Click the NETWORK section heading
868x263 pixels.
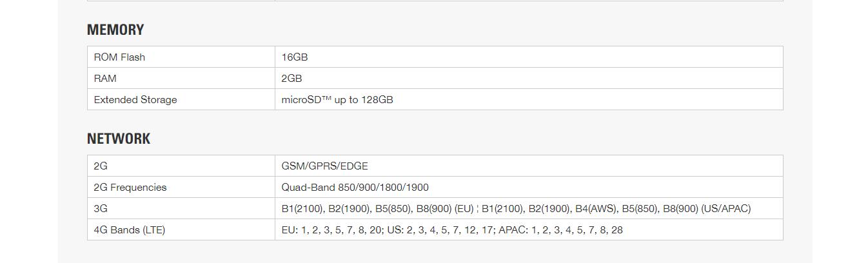(x=119, y=139)
